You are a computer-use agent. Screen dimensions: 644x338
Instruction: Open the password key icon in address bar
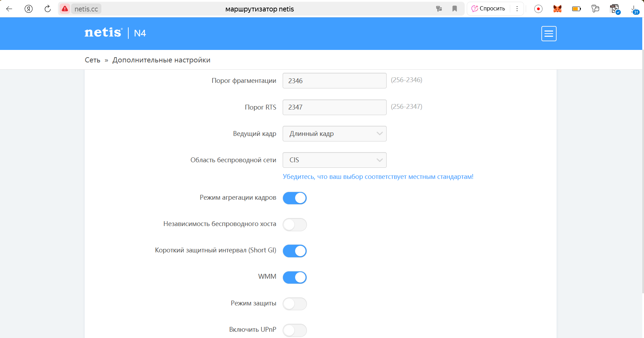[x=439, y=9]
